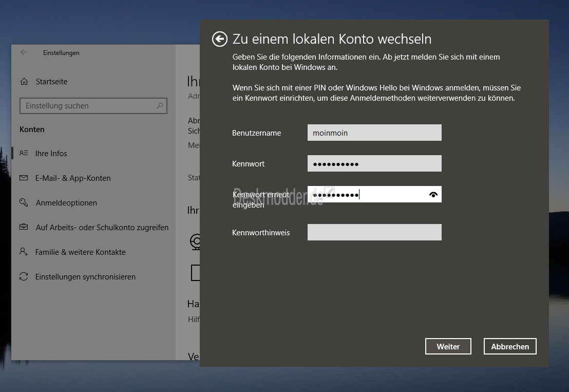Click E-Mail- & App-Konten envelope icon
The image size is (569, 392).
point(24,178)
